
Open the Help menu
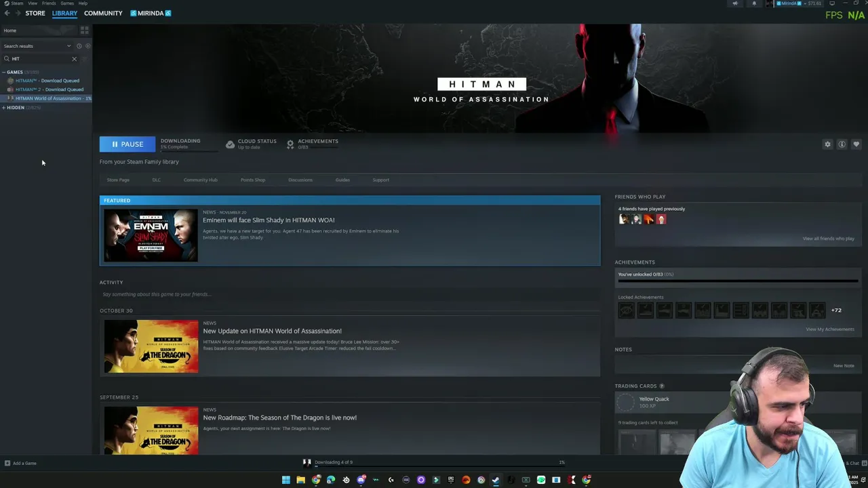(x=83, y=3)
